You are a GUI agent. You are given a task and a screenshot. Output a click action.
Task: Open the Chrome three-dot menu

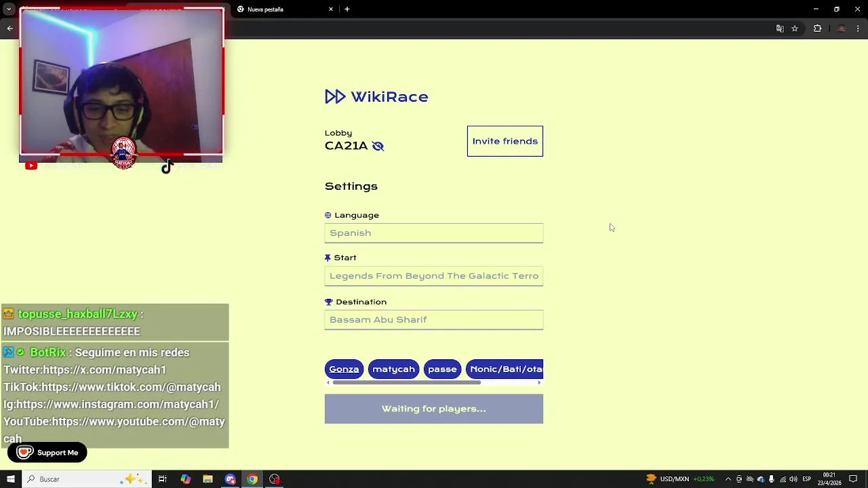[x=858, y=28]
